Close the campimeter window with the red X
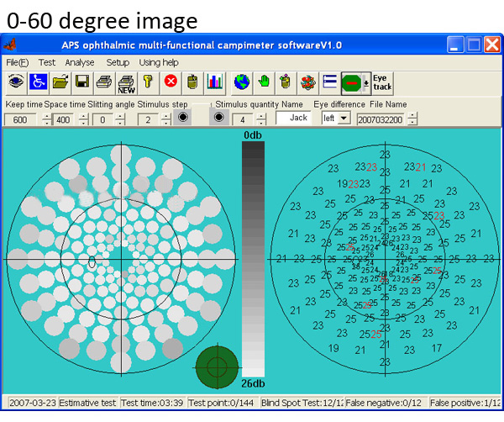Image resolution: width=504 pixels, height=422 pixels. (x=492, y=44)
